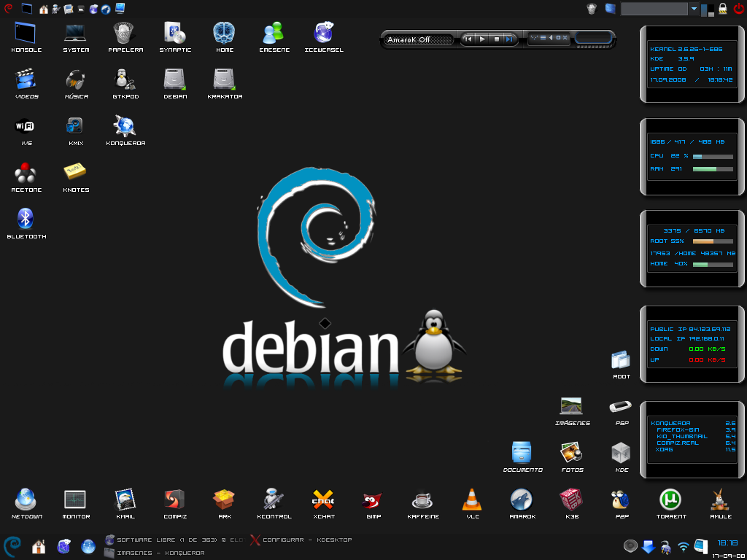The height and width of the screenshot is (560, 747).
Task: Launch Synaptic package manager icon
Action: coord(174,33)
